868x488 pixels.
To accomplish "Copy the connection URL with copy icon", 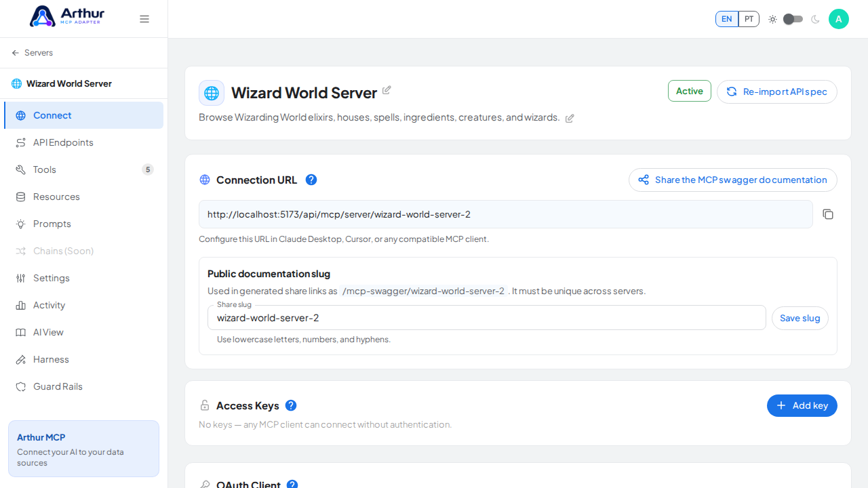I will pyautogui.click(x=828, y=214).
